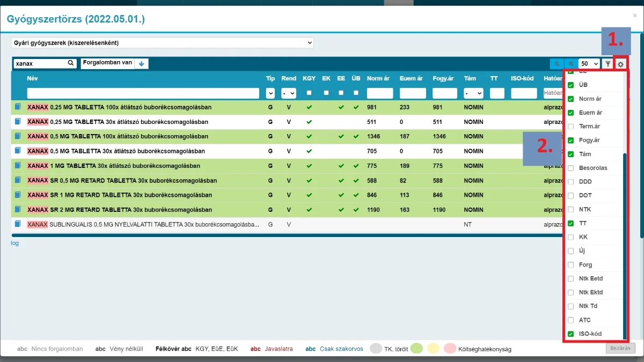Image resolution: width=644 pixels, height=362 pixels.
Task: Enable the Term.ár column checkbox
Action: coord(571,127)
